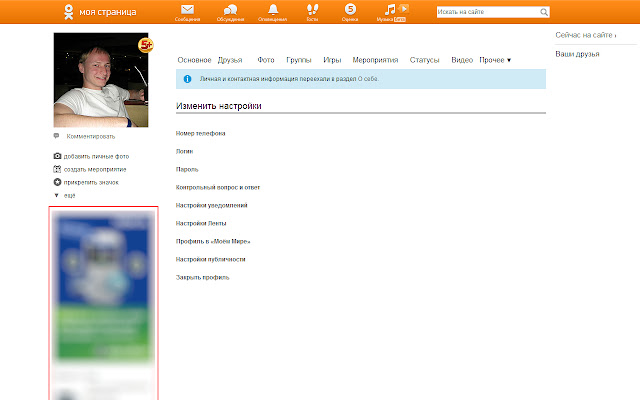Open Номер телефона setting
Viewport: 640px width, 400px height.
coord(200,133)
